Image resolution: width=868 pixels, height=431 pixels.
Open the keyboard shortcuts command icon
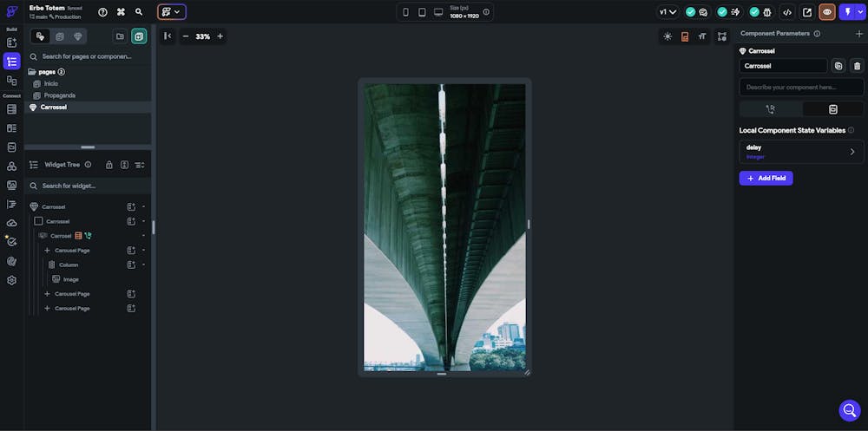tap(121, 11)
